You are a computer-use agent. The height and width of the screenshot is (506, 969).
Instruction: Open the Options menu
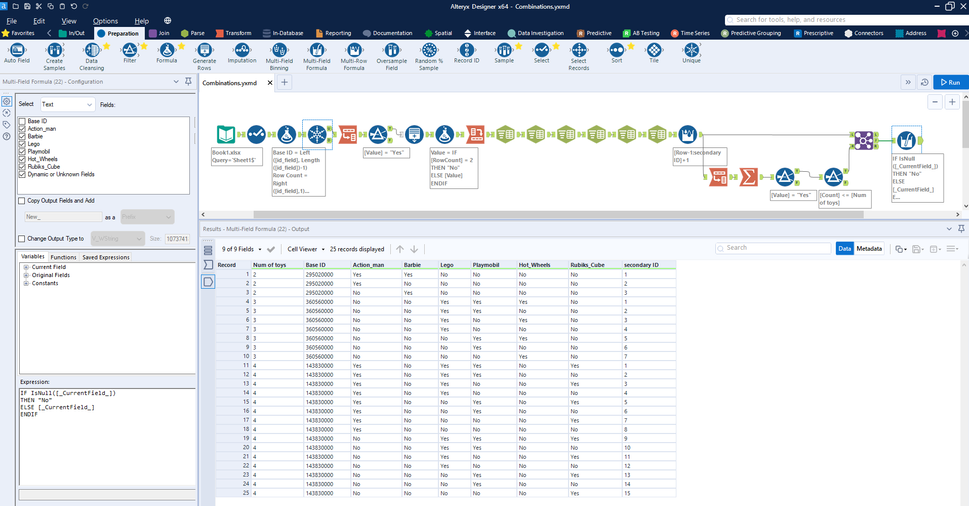coord(105,20)
